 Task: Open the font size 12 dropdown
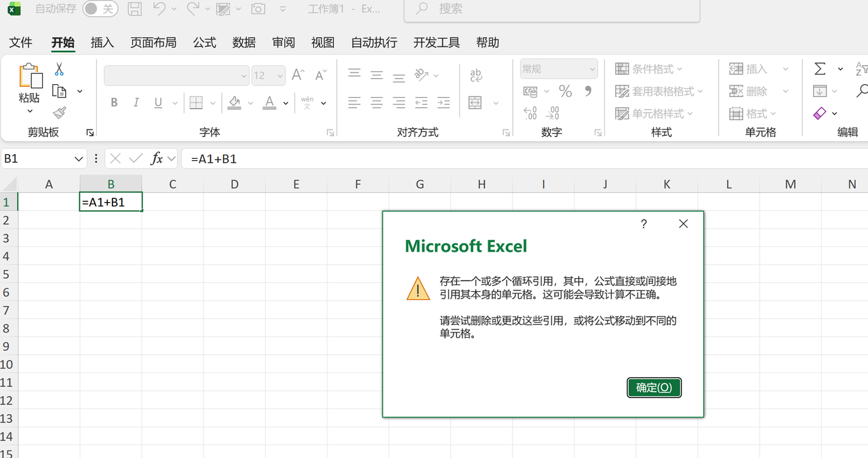click(x=279, y=75)
